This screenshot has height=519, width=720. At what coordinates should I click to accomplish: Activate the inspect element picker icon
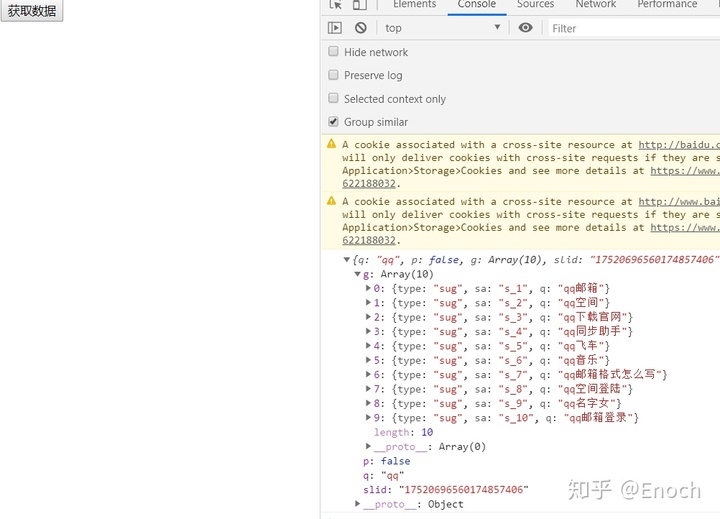(336, 5)
